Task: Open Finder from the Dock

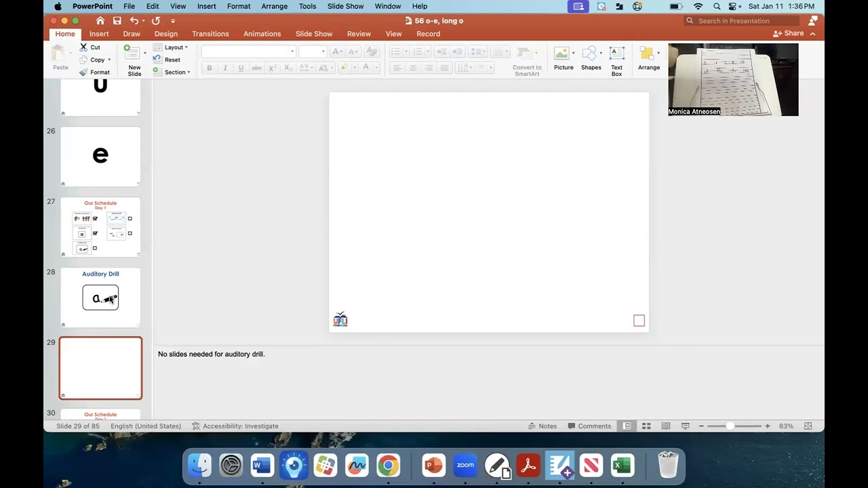Action: coord(199,466)
